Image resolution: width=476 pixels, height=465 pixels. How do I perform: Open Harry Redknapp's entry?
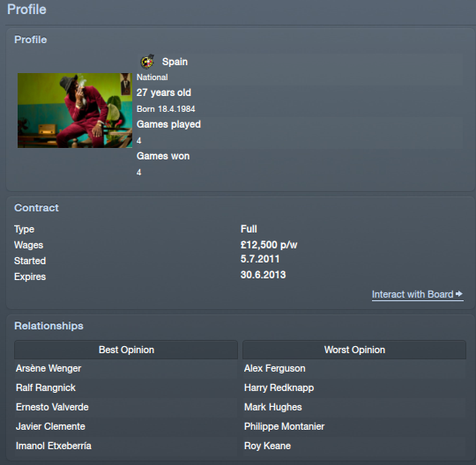click(279, 387)
